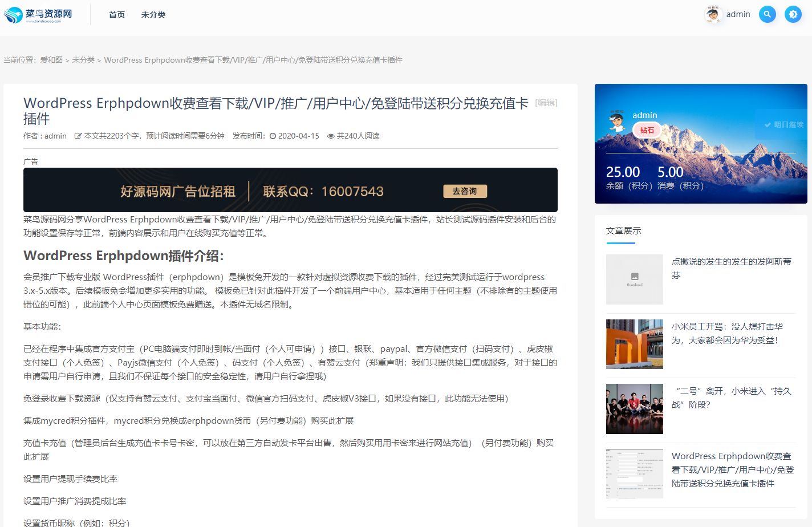Click 爱和图 in the breadcrumb
Image resolution: width=812 pixels, height=527 pixels.
tap(51, 60)
